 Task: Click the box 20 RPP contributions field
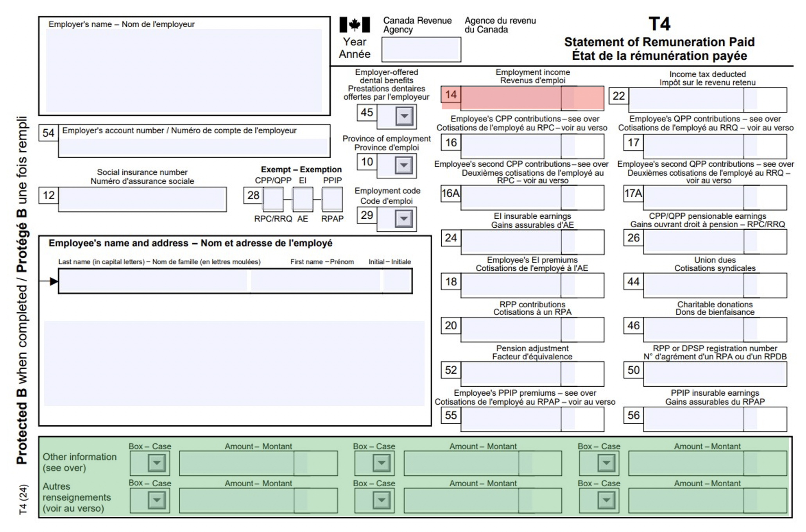pos(532,330)
